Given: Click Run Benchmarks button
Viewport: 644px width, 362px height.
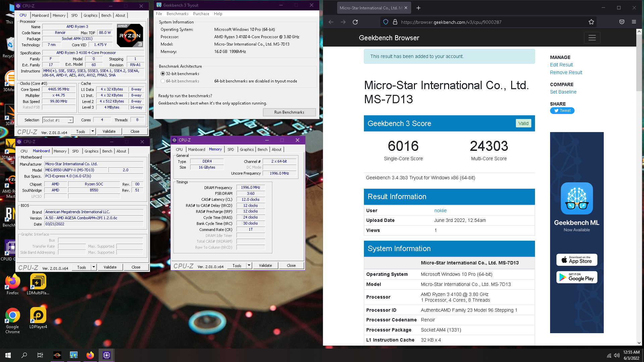Looking at the screenshot, I should pyautogui.click(x=289, y=112).
